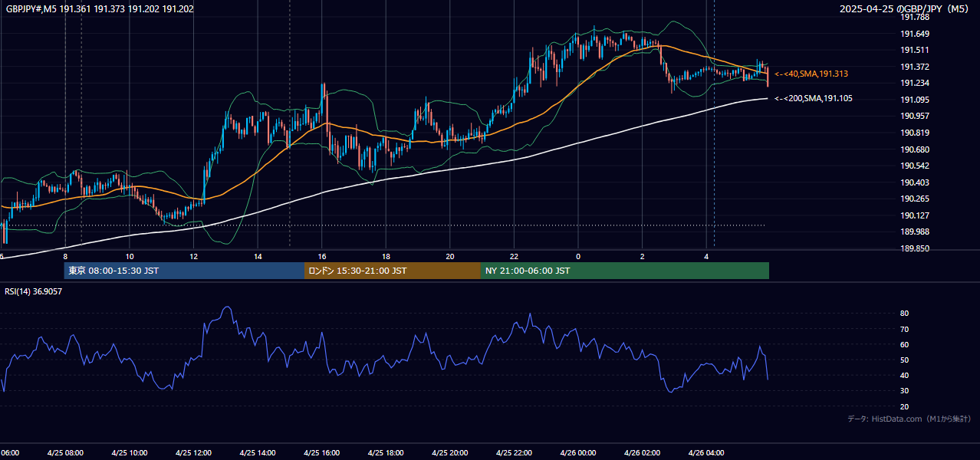Click price axis value 191.788
980x460 pixels.
tap(915, 17)
